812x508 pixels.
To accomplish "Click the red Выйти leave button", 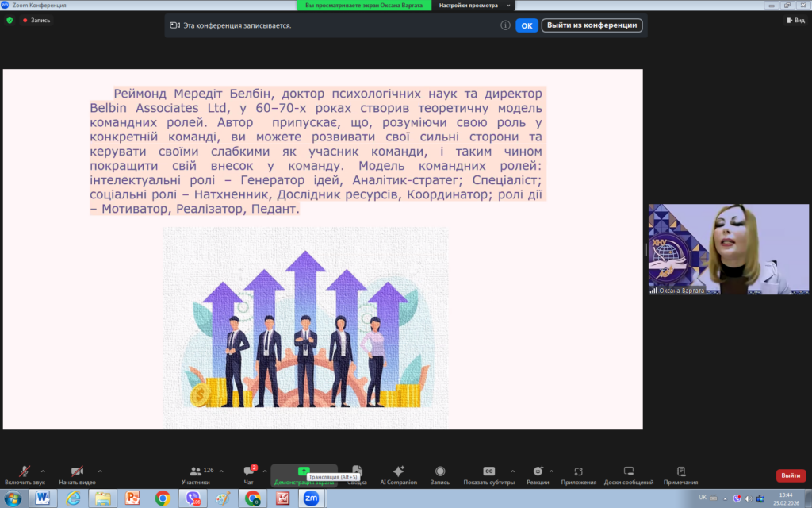I will [790, 475].
